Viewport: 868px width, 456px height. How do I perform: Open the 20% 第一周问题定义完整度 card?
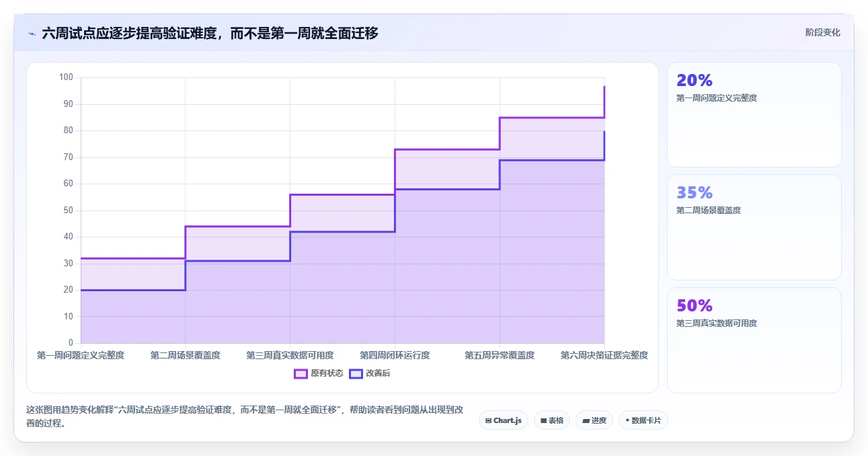[x=754, y=114]
